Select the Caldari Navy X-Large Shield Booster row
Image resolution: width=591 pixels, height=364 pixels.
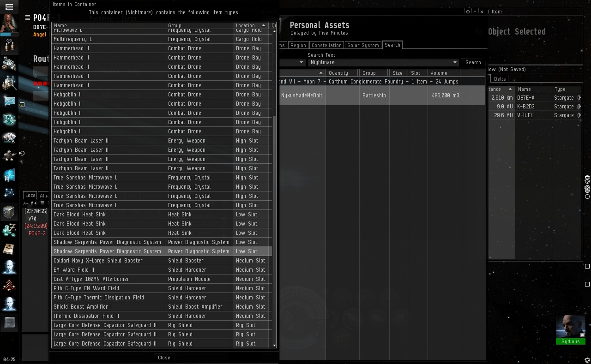162,261
